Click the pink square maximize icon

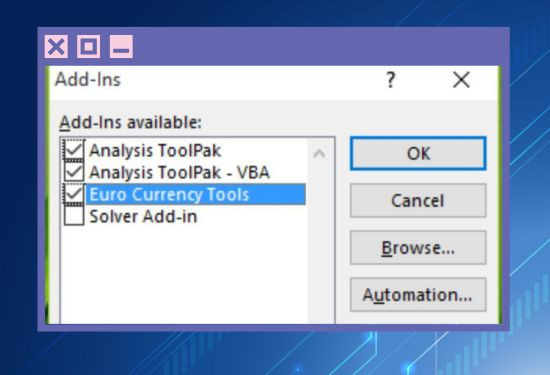(x=88, y=46)
